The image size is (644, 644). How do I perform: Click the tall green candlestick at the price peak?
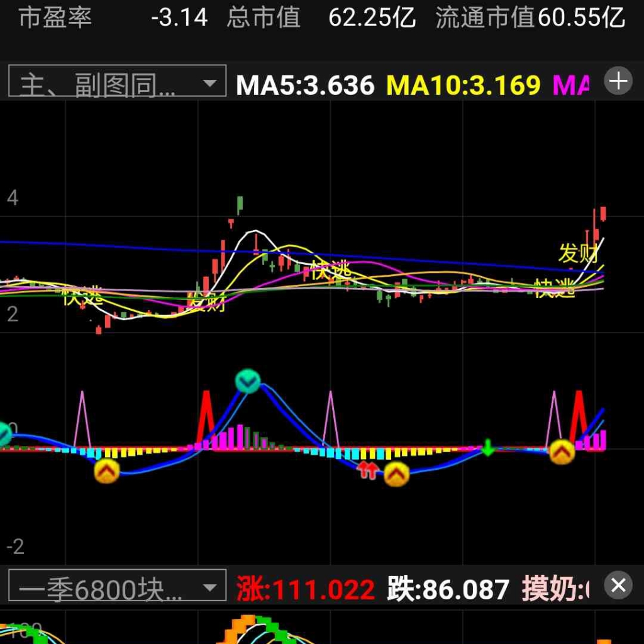point(240,204)
